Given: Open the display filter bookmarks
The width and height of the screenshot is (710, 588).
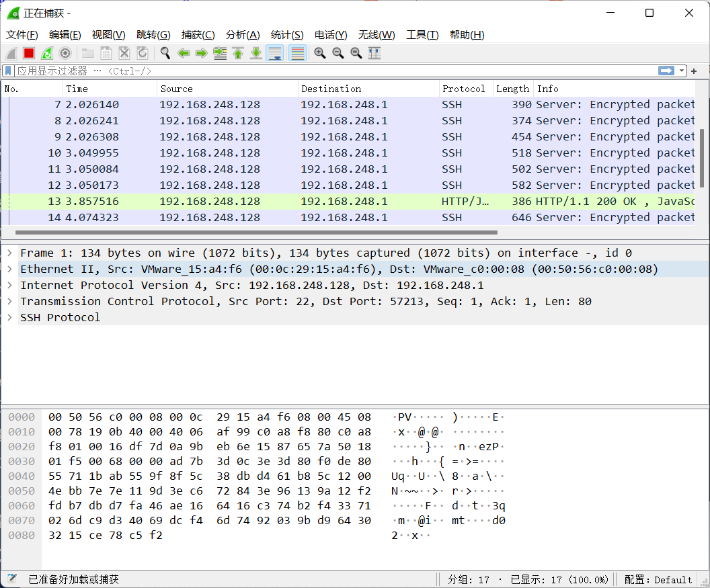Looking at the screenshot, I should point(9,71).
